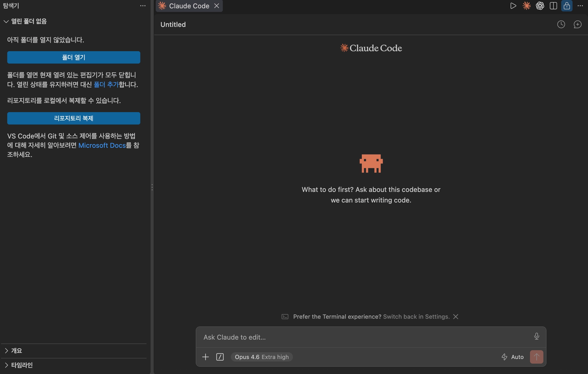588x374 pixels.
Task: Show past conversations history clock icon
Action: click(x=561, y=24)
